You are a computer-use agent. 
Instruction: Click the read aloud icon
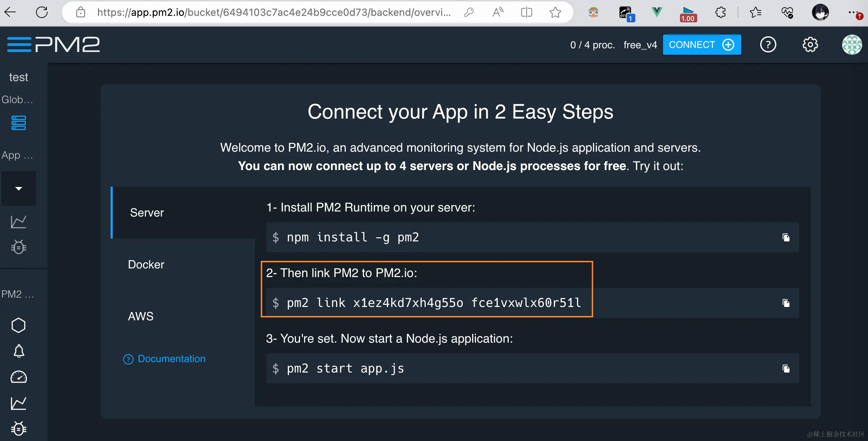pyautogui.click(x=498, y=12)
